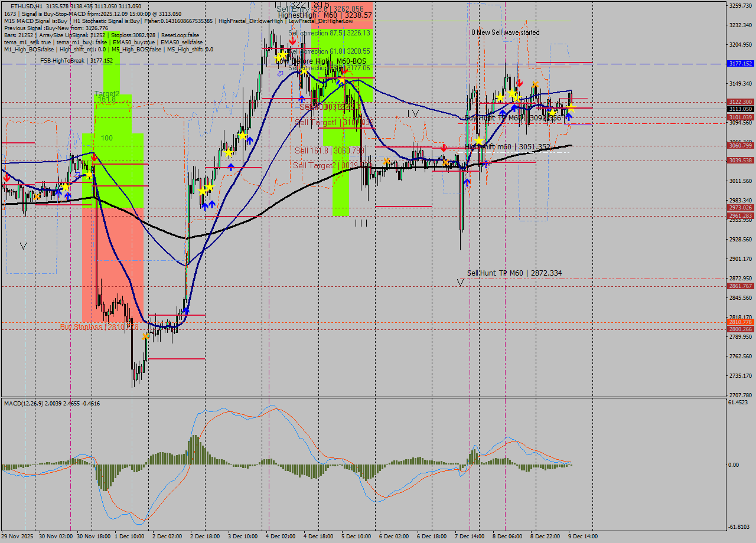The height and width of the screenshot is (543, 756).
Task: Click the red down arrow at the far left edge
Action: coord(6,176)
